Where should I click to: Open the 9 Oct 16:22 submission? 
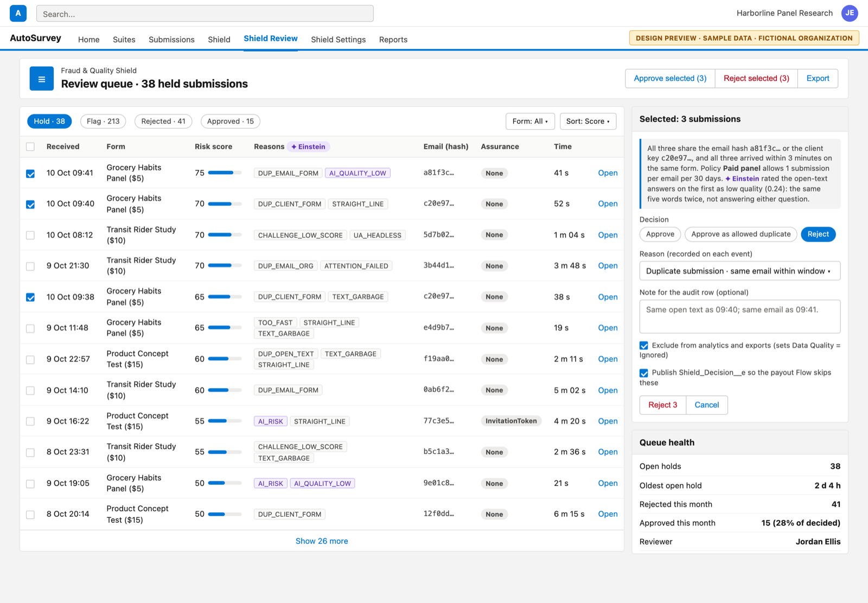608,421
